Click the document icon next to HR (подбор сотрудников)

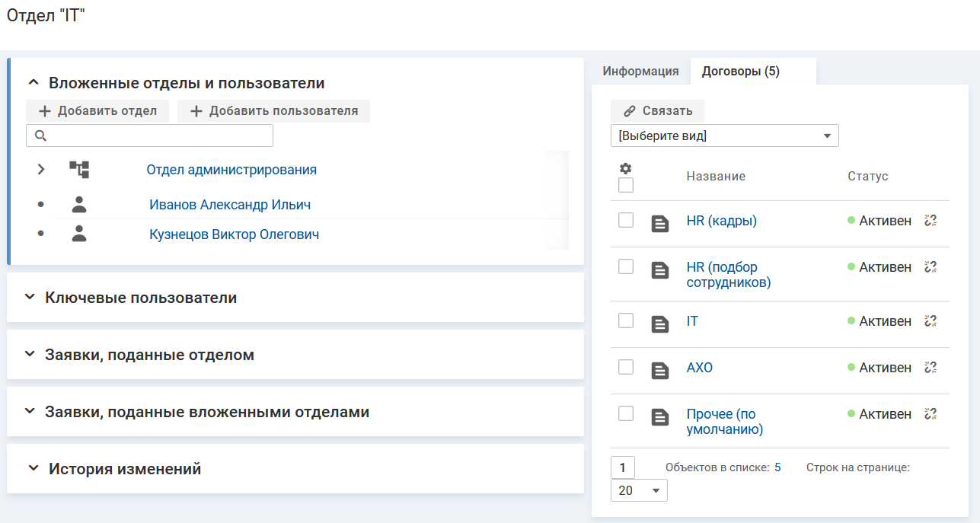660,270
